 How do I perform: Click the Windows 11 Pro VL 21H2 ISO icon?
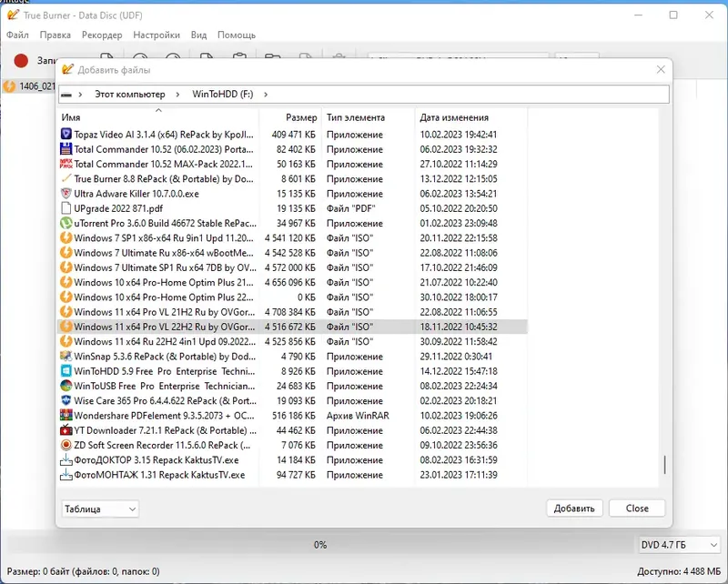(66, 312)
